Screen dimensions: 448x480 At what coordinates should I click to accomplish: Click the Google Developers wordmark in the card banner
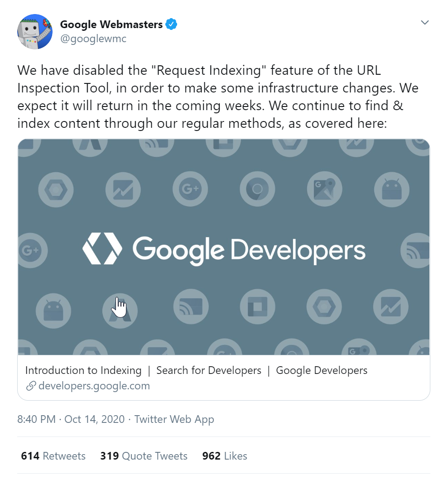click(249, 249)
